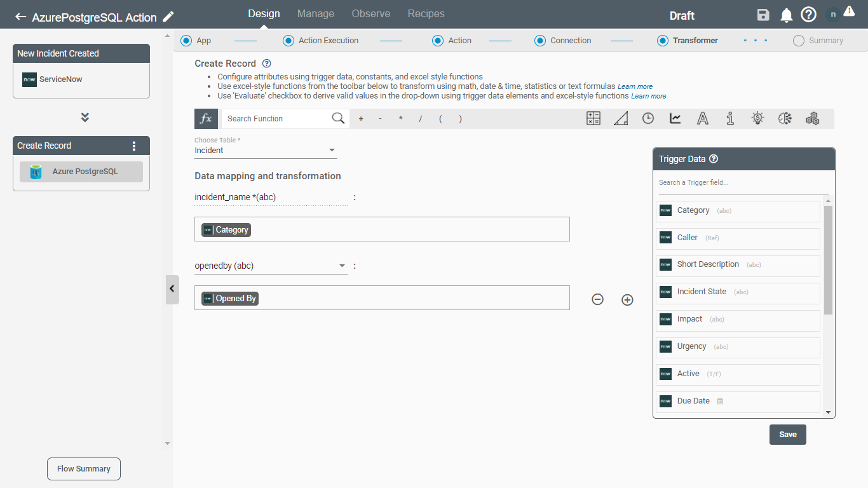Switch to the Design tab
This screenshot has width=868, height=488.
pos(264,13)
